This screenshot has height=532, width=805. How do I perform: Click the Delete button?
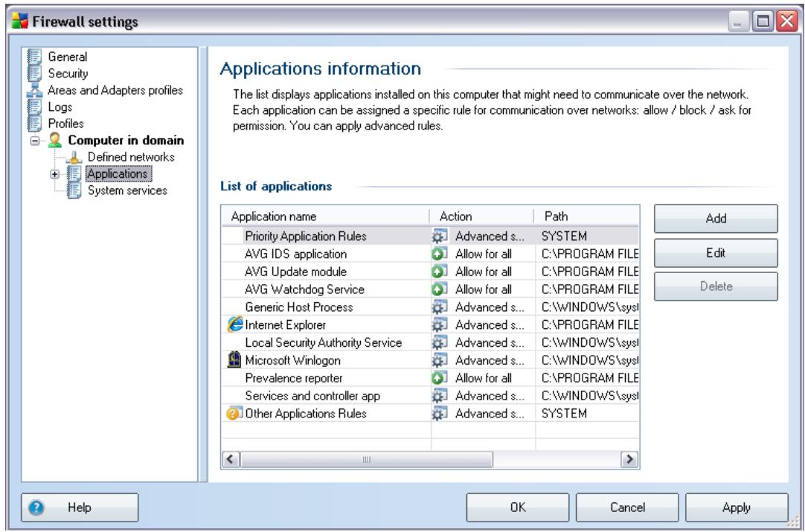point(716,286)
